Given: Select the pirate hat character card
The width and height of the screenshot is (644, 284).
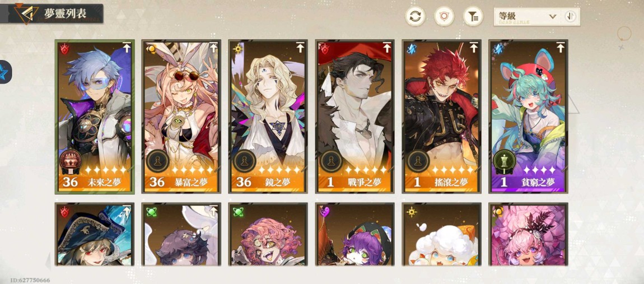Looking at the screenshot, I should (x=95, y=234).
